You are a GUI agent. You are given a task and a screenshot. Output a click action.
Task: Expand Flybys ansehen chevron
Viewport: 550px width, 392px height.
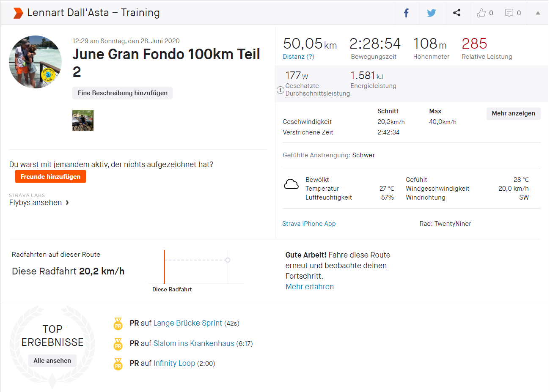tap(67, 202)
